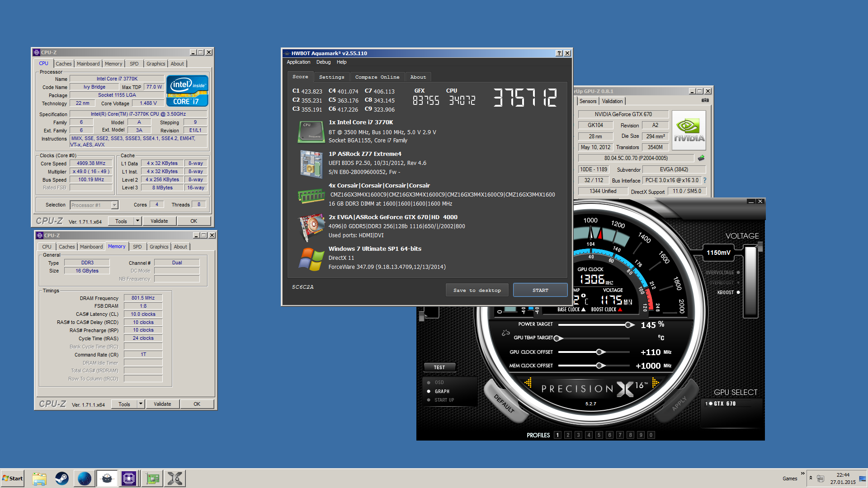
Task: Click START button in Aquamark
Action: pos(540,291)
